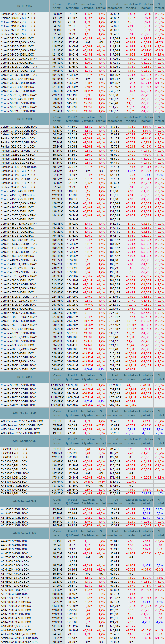Click -0,66 € value in Core i7-5930K row
The image size is (165, 644).
pos(88,369)
